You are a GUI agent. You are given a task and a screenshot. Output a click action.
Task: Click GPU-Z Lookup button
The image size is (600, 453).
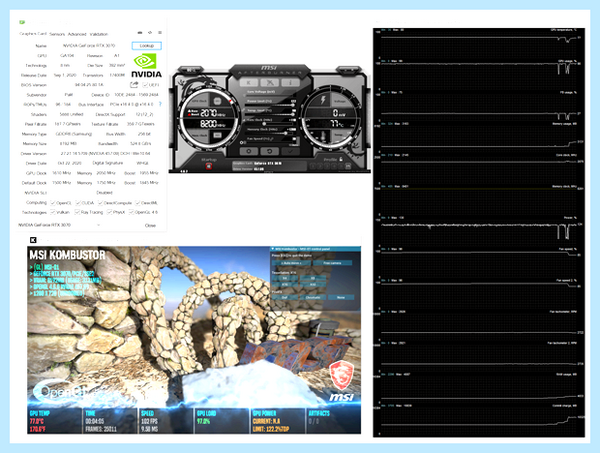(x=147, y=46)
